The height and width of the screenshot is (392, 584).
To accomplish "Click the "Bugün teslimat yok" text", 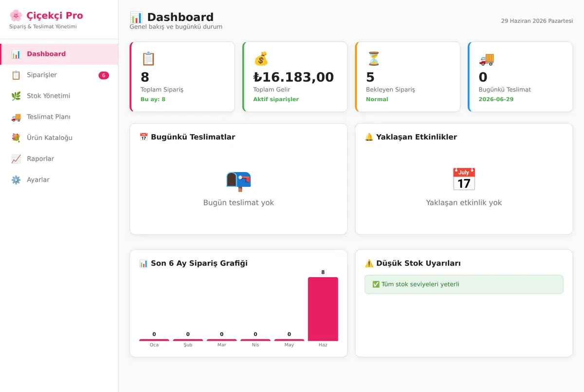I will coord(238,203).
